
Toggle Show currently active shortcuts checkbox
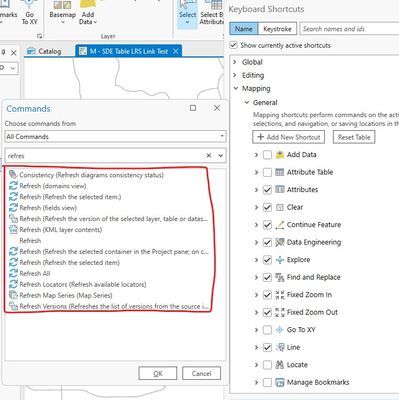tap(233, 45)
